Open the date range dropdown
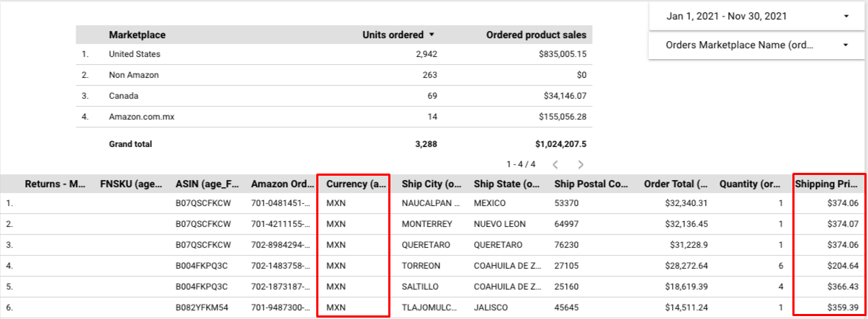This screenshot has width=868, height=319. [756, 16]
